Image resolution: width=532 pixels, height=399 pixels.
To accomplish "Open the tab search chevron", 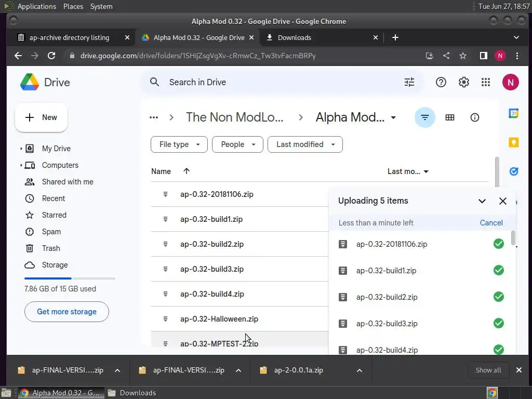I will coord(516,37).
